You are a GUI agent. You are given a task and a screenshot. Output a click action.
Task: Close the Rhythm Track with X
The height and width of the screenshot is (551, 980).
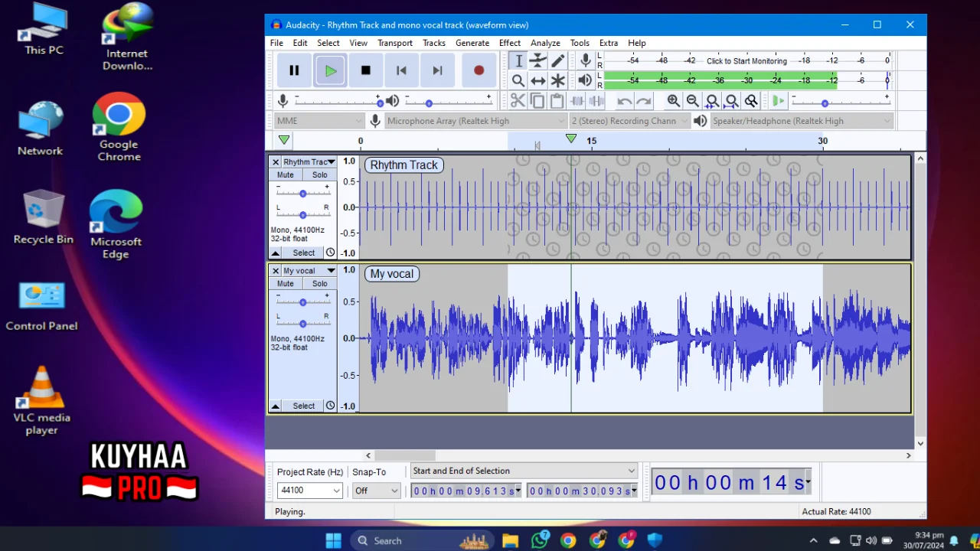[x=276, y=162]
